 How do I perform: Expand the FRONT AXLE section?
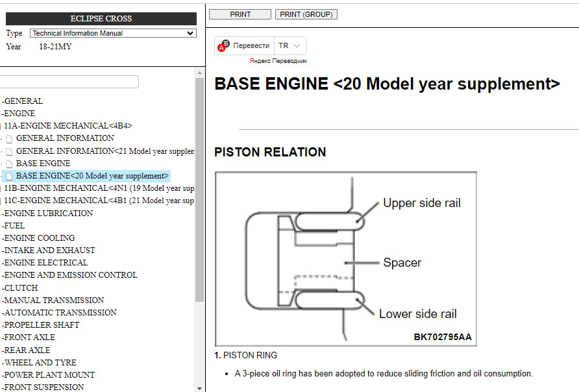29,337
